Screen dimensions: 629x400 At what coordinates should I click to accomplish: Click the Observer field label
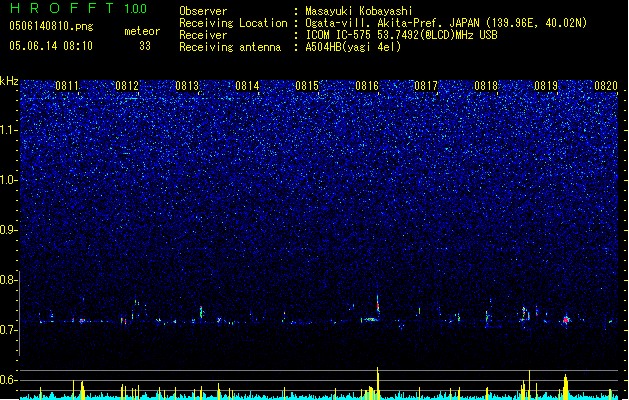click(x=203, y=11)
